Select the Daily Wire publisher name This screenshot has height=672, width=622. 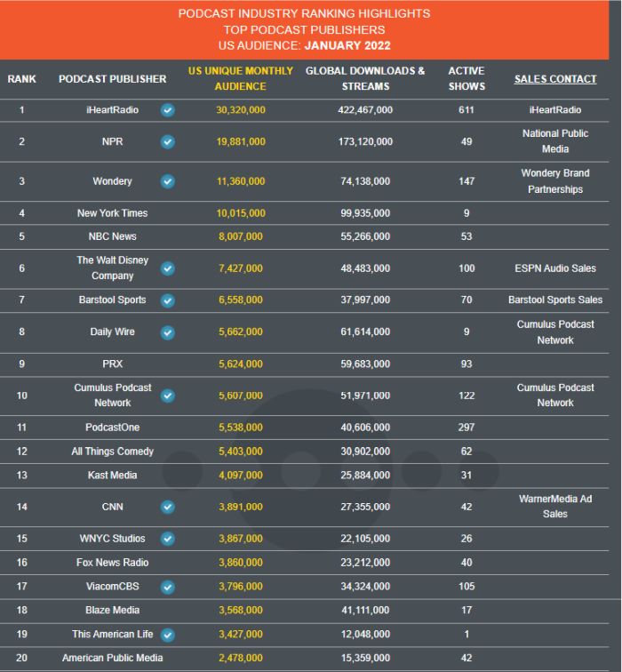112,332
